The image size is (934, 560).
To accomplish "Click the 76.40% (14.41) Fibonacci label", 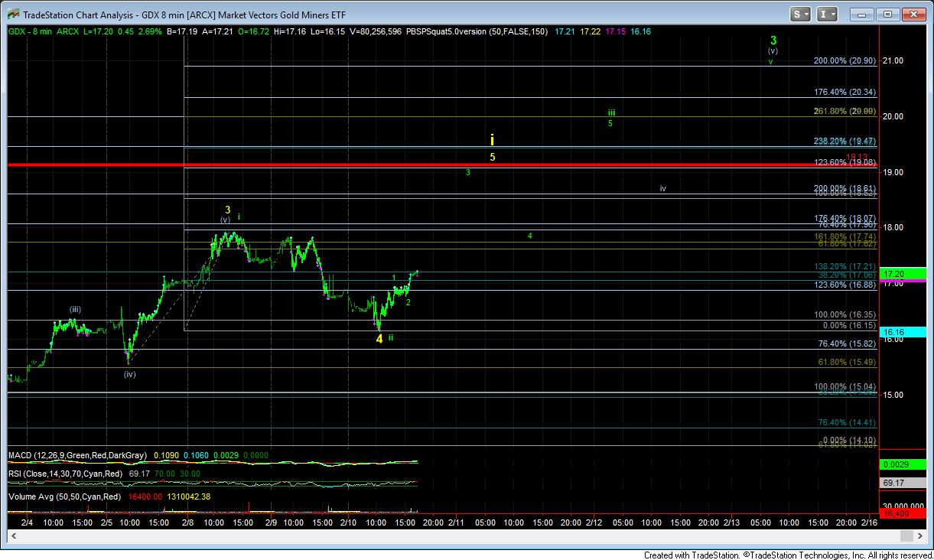I will (x=847, y=422).
